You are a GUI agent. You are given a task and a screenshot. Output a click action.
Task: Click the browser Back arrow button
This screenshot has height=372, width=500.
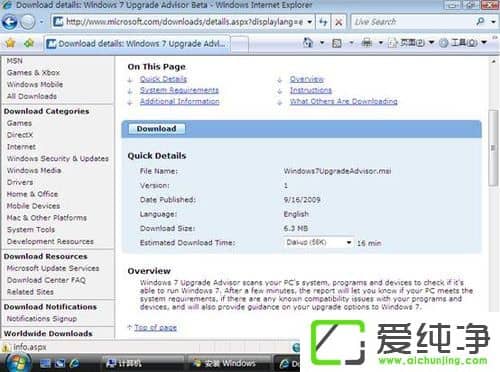(x=10, y=22)
